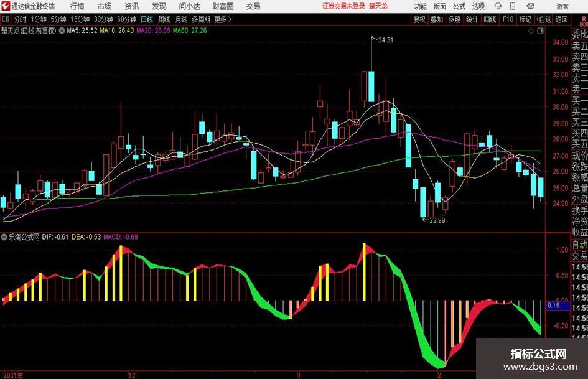Viewport: 588px width, 379px height.
Task: Open the 财富圈 menu
Action: [x=223, y=6]
